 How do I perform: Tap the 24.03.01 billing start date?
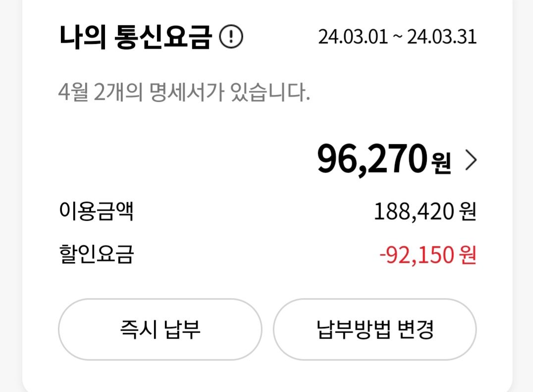click(x=353, y=37)
